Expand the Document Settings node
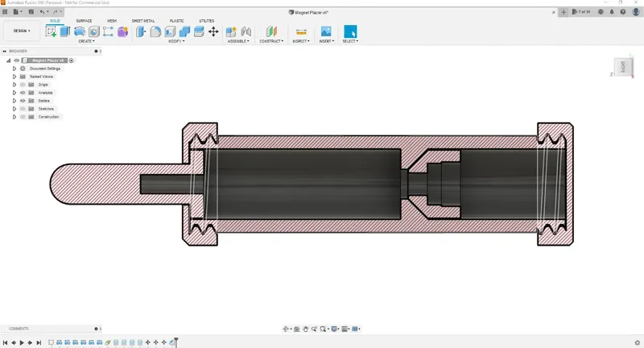 tap(14, 68)
